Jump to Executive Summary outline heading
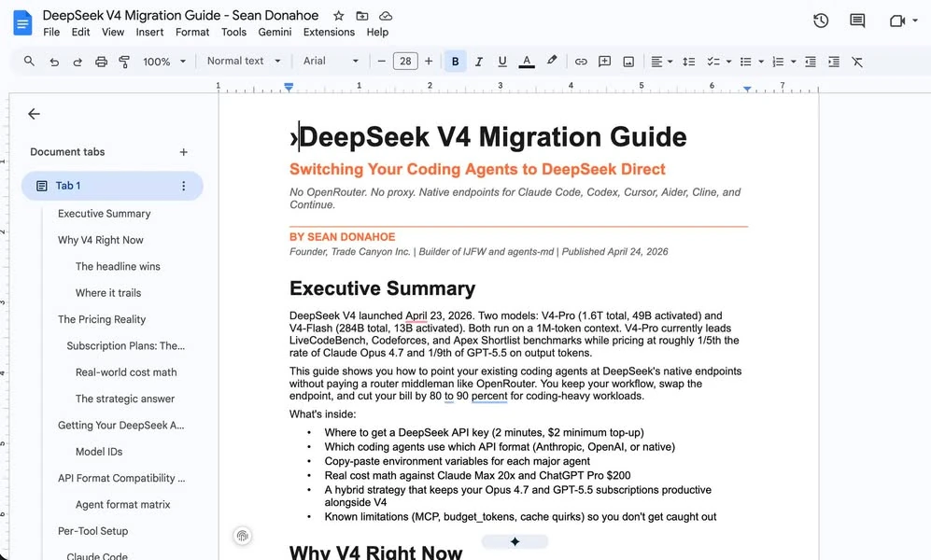 pos(104,214)
